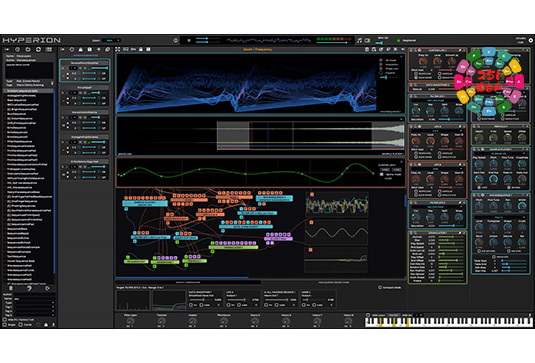Image resolution: width=535 pixels, height=363 pixels.
Task: Select the Cursor radio button at the bottom left
Action: coord(20,324)
